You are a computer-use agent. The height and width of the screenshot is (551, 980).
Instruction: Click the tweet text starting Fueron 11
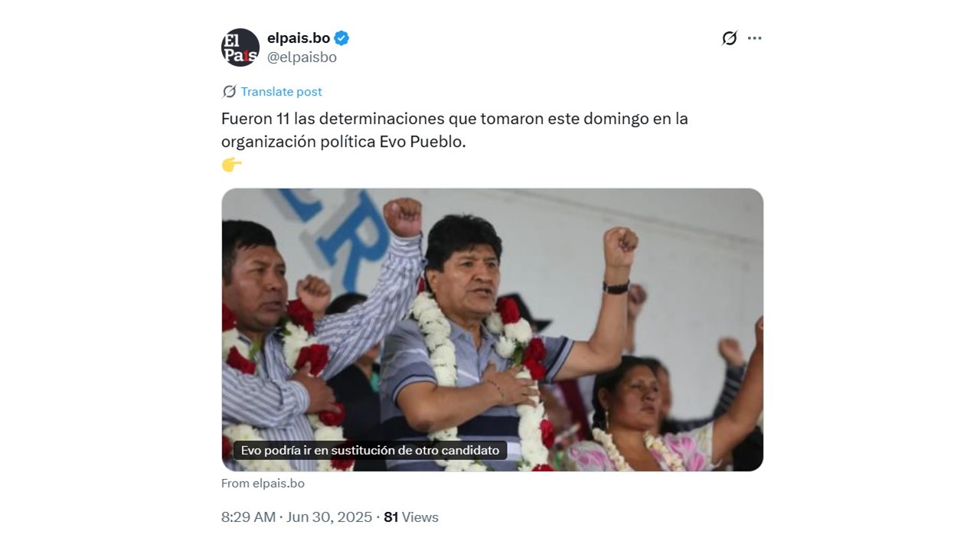(455, 130)
